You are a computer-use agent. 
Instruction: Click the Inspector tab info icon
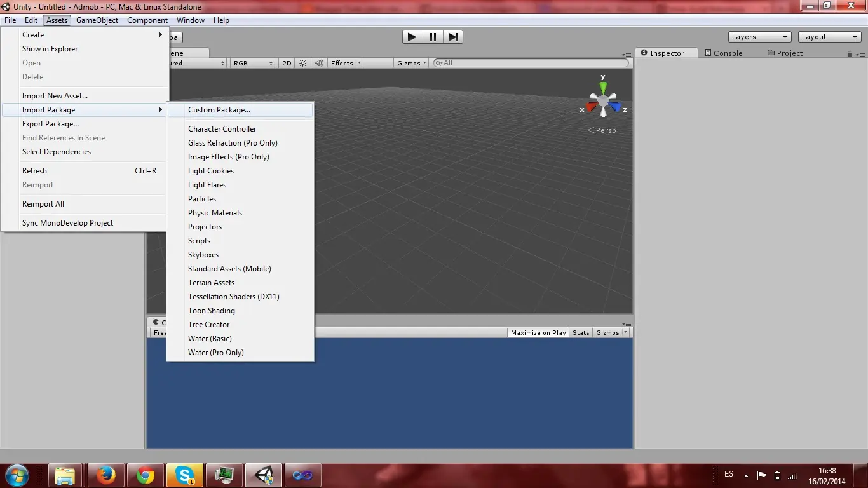point(644,53)
